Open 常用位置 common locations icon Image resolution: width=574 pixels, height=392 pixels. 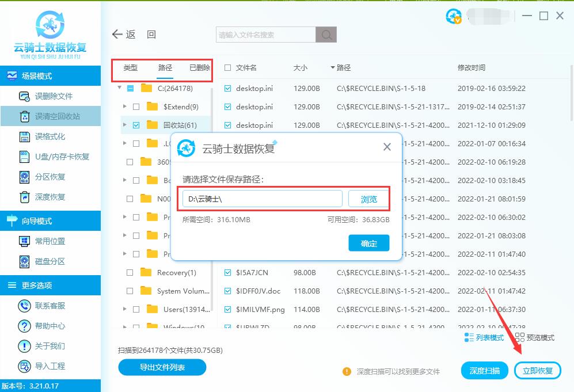[x=25, y=241]
